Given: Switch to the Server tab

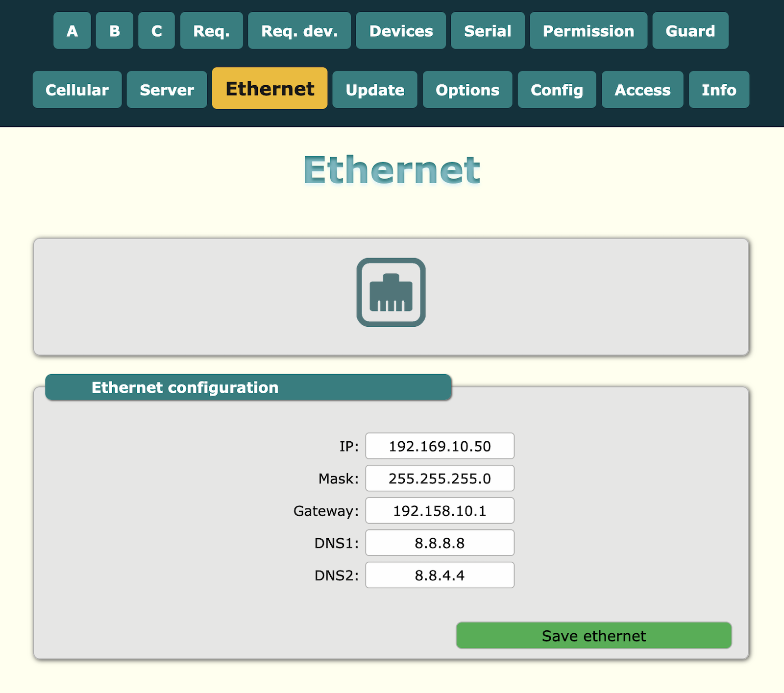Looking at the screenshot, I should 167,90.
